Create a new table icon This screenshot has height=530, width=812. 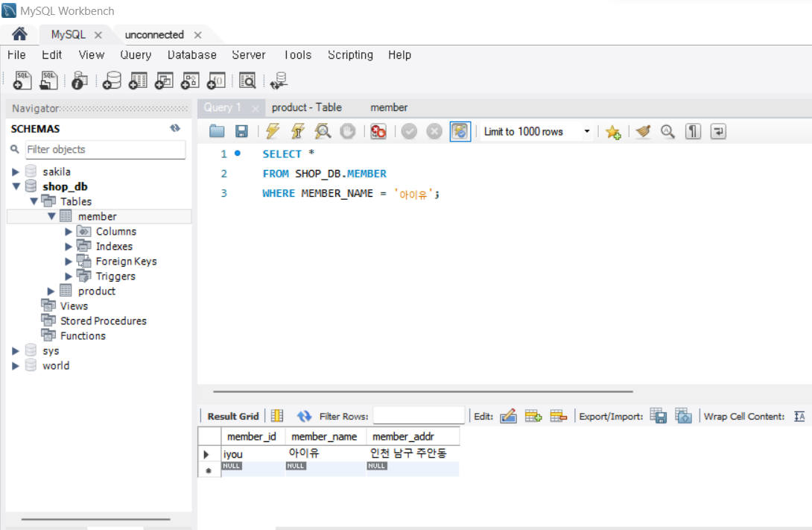(138, 81)
